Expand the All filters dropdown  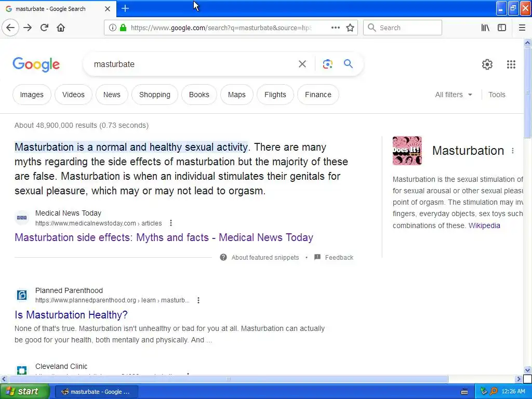pos(453,95)
